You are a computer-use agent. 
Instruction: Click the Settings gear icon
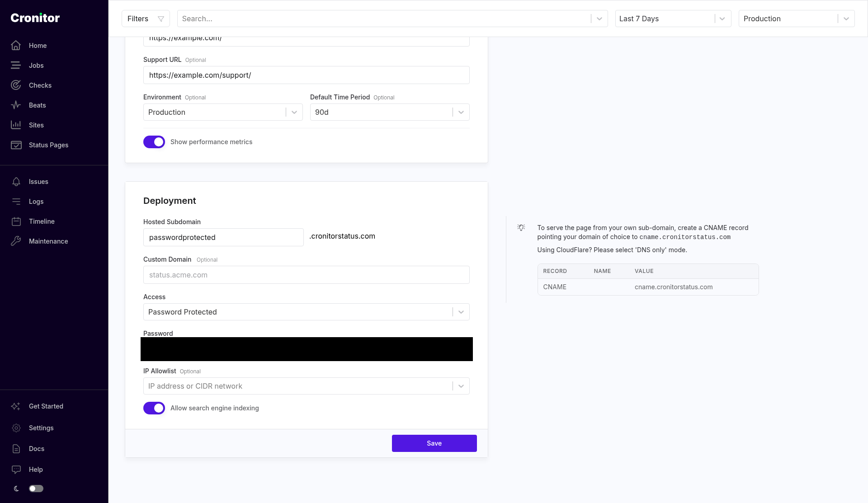[16, 428]
